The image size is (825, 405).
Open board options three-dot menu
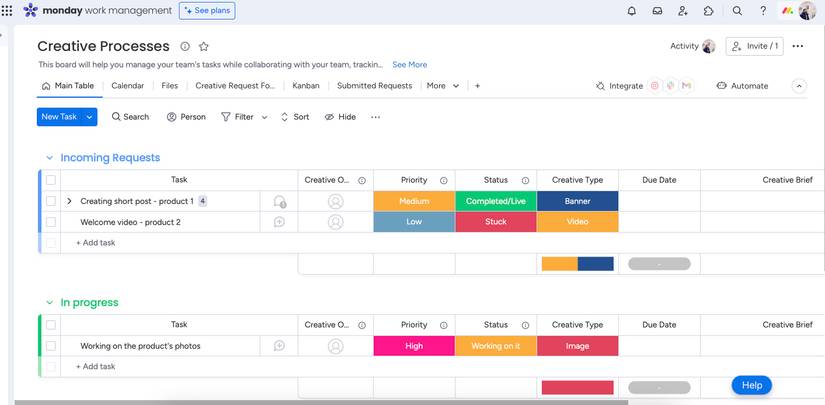[798, 46]
